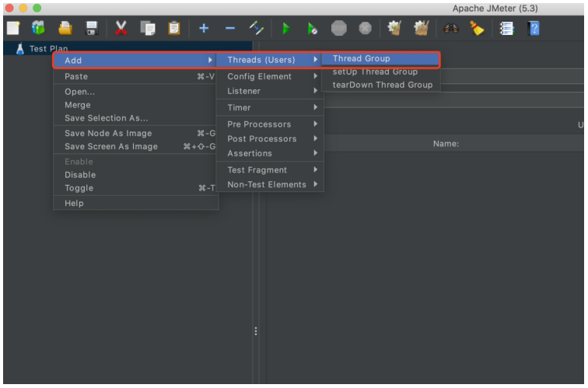Screen dimensions: 588x388
Task: Click the Open file folder icon
Action: [x=65, y=28]
